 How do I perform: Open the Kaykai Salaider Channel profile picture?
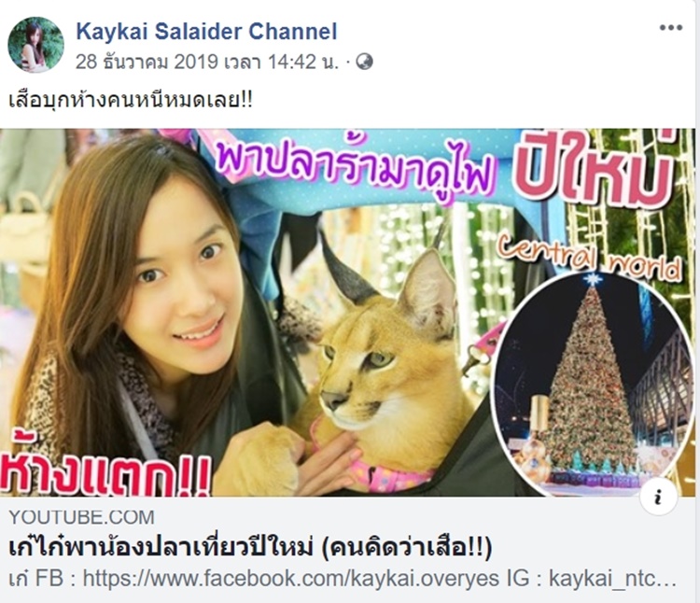point(35,44)
